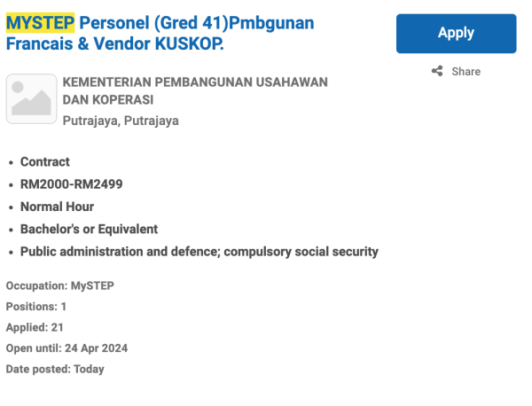Screen dimensions: 532x406
Task: Click the Share icon
Action: [437, 71]
